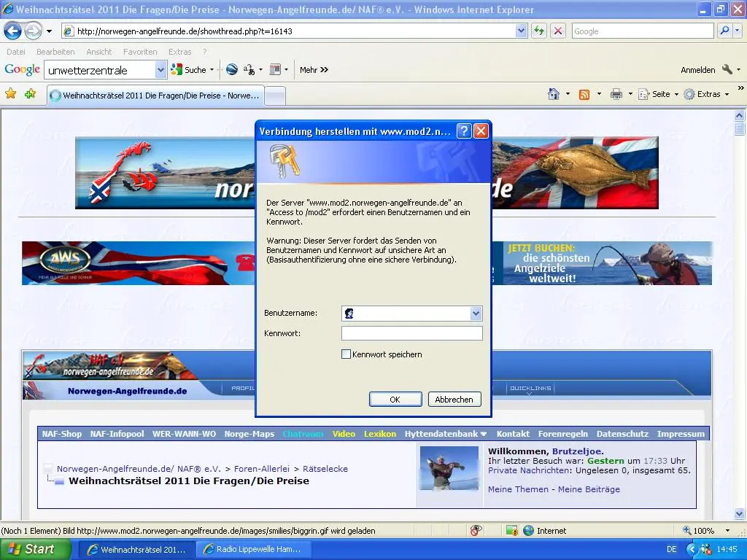Screen dimensions: 747x560
Task: Open the Favoriten menu
Action: [140, 52]
